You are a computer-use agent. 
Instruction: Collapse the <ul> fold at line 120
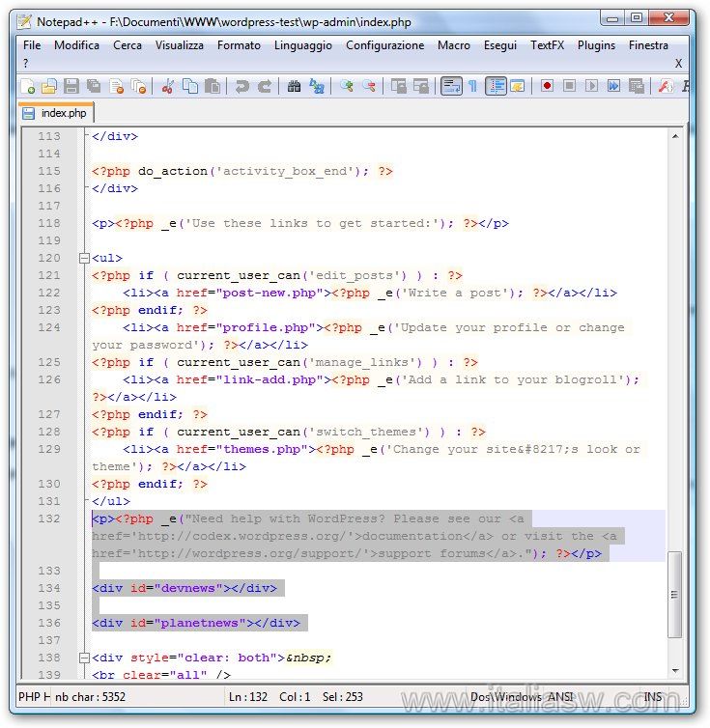point(84,258)
